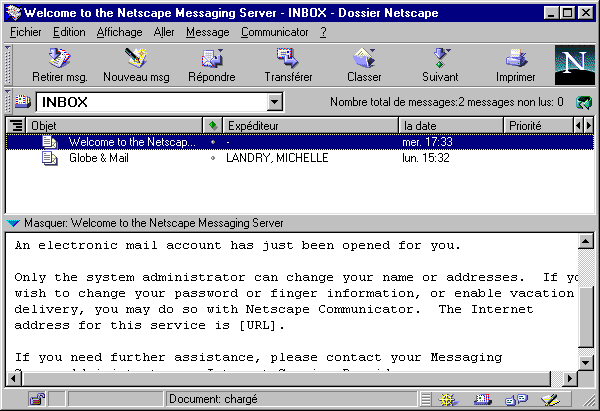Screen dimensions: 600x411
Task: Click the horizontal scroll left arrow
Action: tap(14, 379)
